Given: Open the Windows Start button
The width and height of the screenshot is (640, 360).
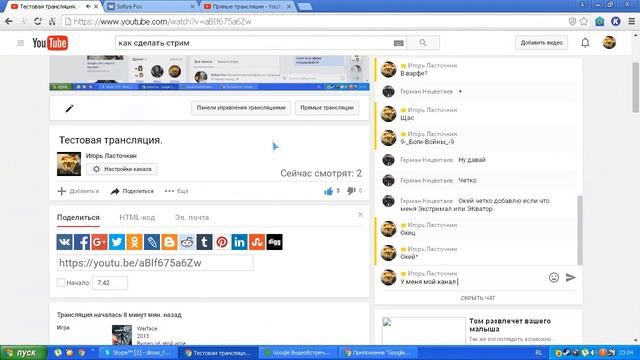Looking at the screenshot, I should point(24,353).
